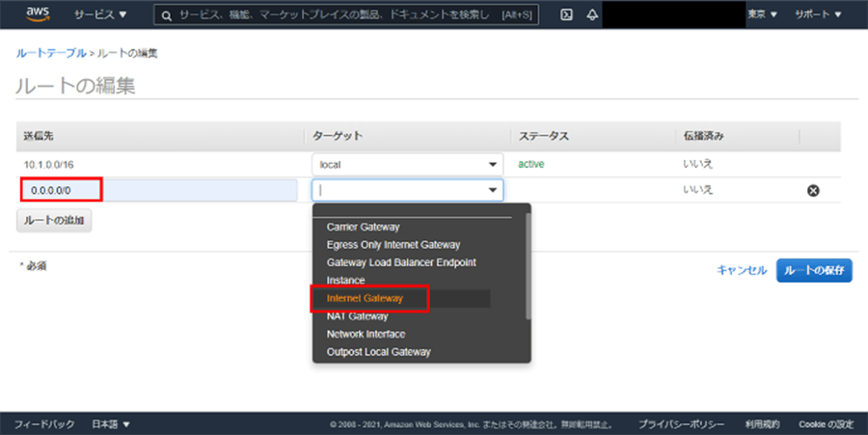Viewport: 868px width, 435px height.
Task: Open the CloudShell terminal icon
Action: (566, 15)
